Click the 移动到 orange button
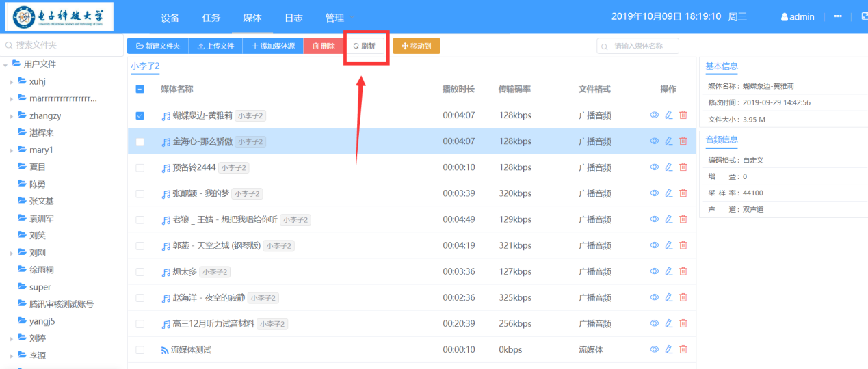The image size is (868, 369). tap(416, 46)
